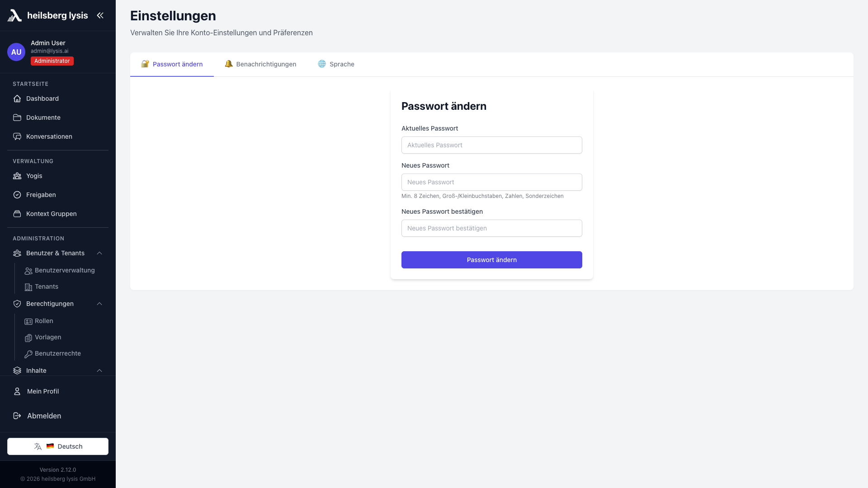The height and width of the screenshot is (488, 868).
Task: Click the Passwort ändern submit button
Action: tap(491, 260)
